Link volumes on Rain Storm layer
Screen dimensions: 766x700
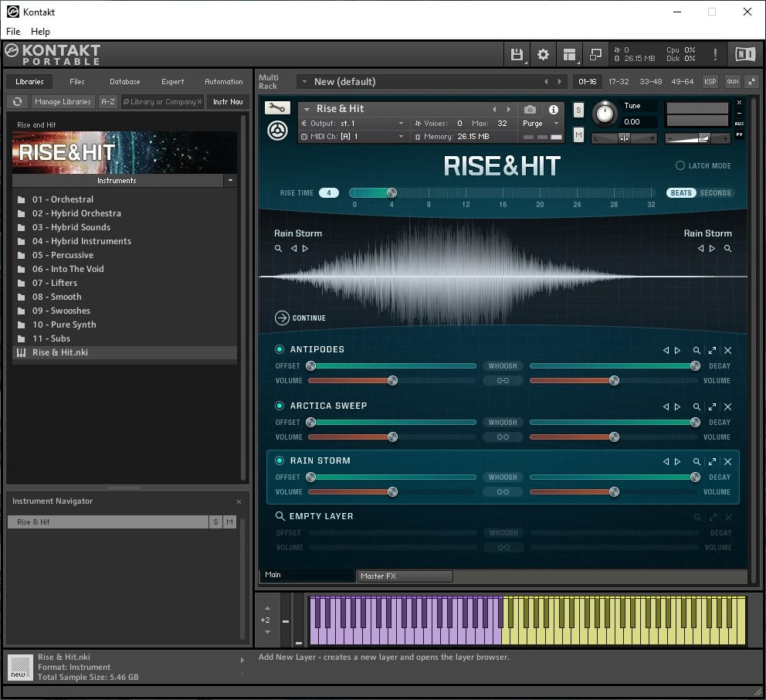[503, 491]
